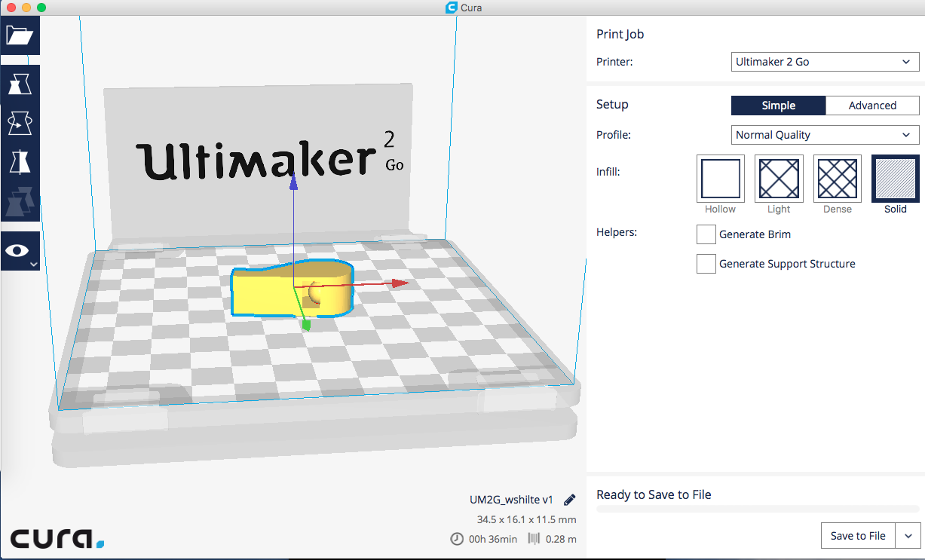Image resolution: width=925 pixels, height=560 pixels.
Task: Open file with the folder icon
Action: (x=20, y=35)
